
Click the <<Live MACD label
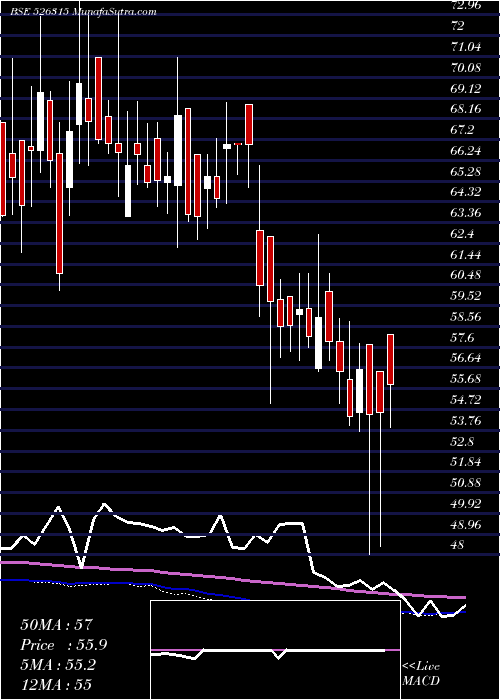coord(421,674)
